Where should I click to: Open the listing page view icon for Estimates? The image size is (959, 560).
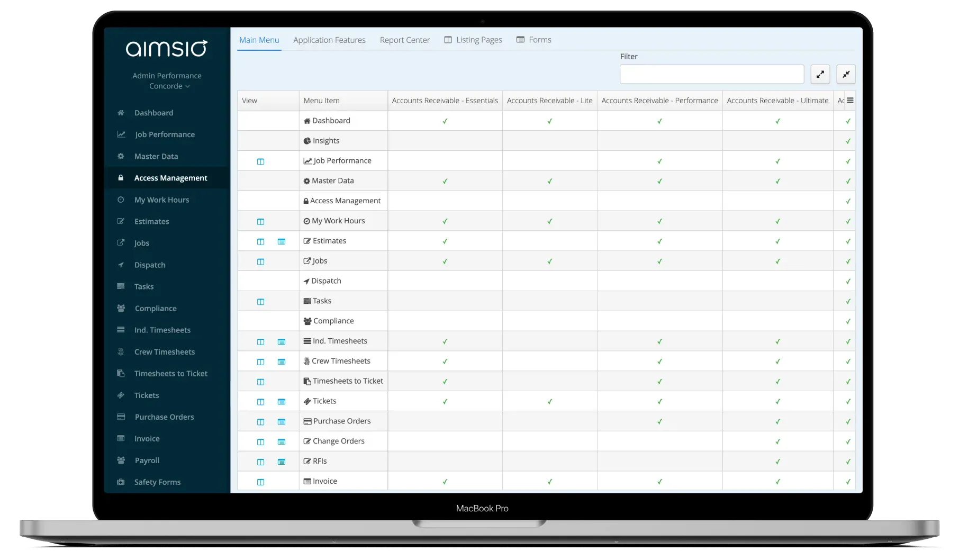click(x=260, y=241)
